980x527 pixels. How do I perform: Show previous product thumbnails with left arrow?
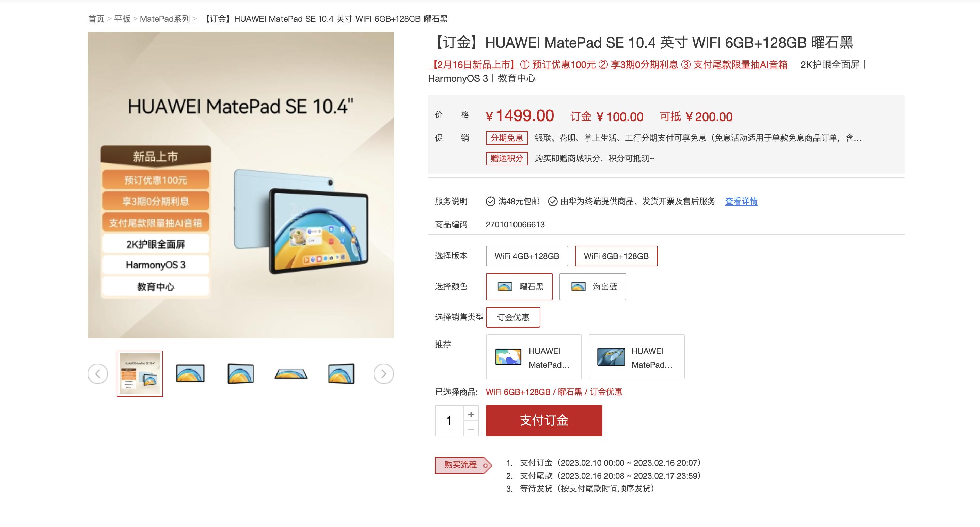click(98, 374)
